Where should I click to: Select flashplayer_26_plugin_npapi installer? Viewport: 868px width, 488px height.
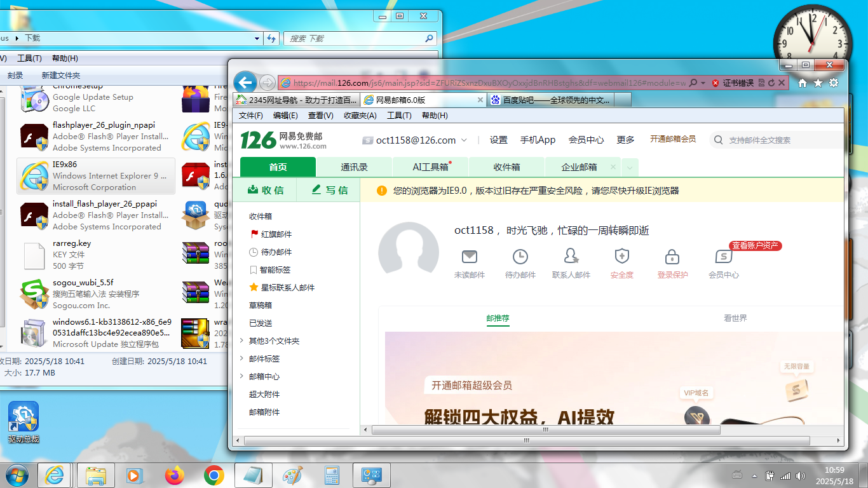pyautogui.click(x=96, y=137)
